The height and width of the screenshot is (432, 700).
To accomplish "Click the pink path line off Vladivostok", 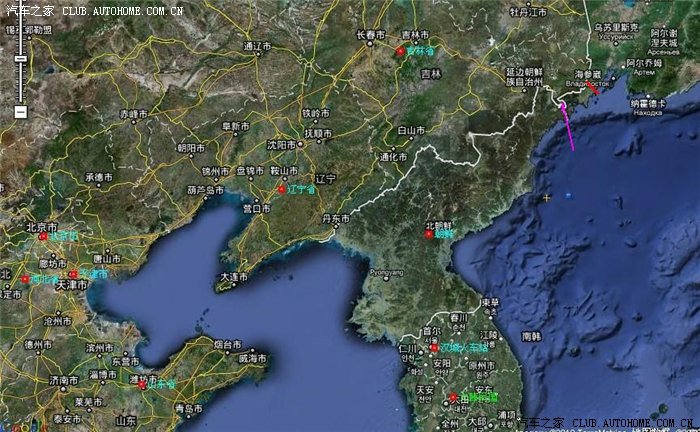I will point(568,127).
